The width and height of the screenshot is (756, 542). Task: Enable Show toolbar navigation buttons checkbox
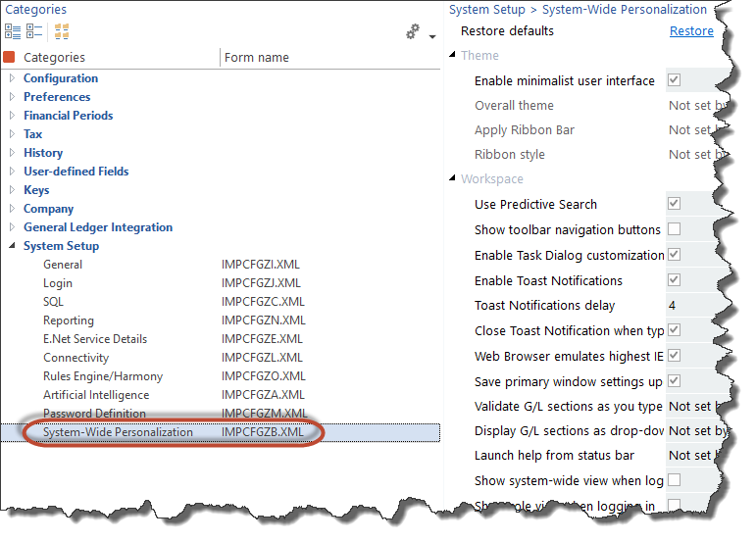tap(674, 229)
